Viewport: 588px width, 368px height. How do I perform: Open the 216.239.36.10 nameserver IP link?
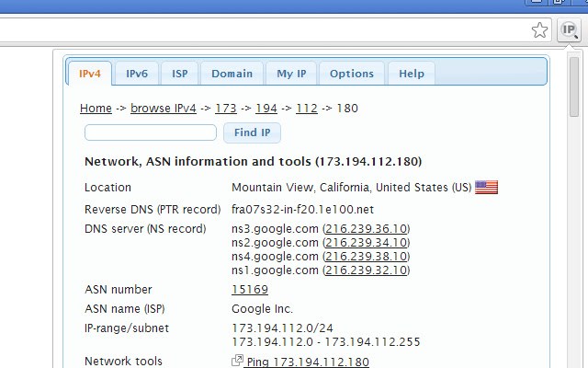tap(366, 229)
